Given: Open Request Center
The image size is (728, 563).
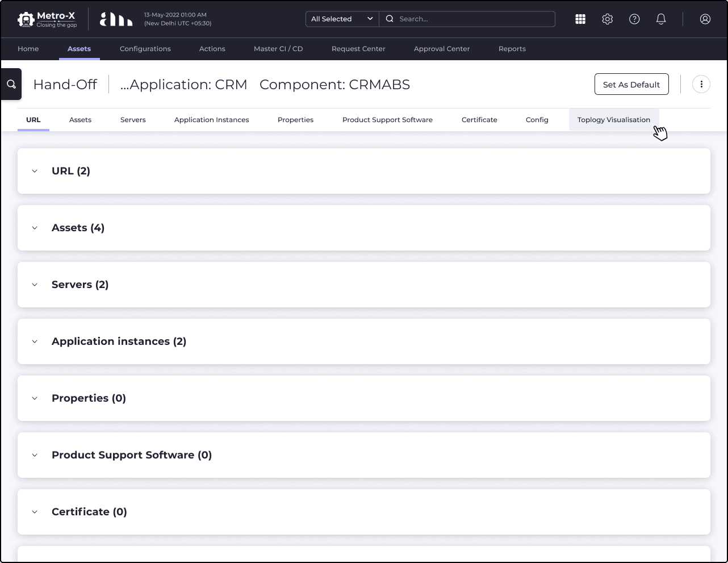Looking at the screenshot, I should [358, 49].
